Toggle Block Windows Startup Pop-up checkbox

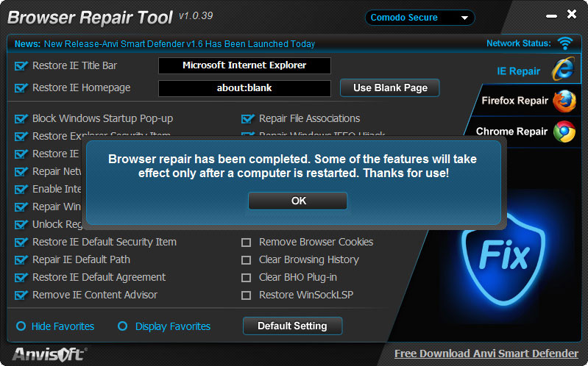(21, 119)
